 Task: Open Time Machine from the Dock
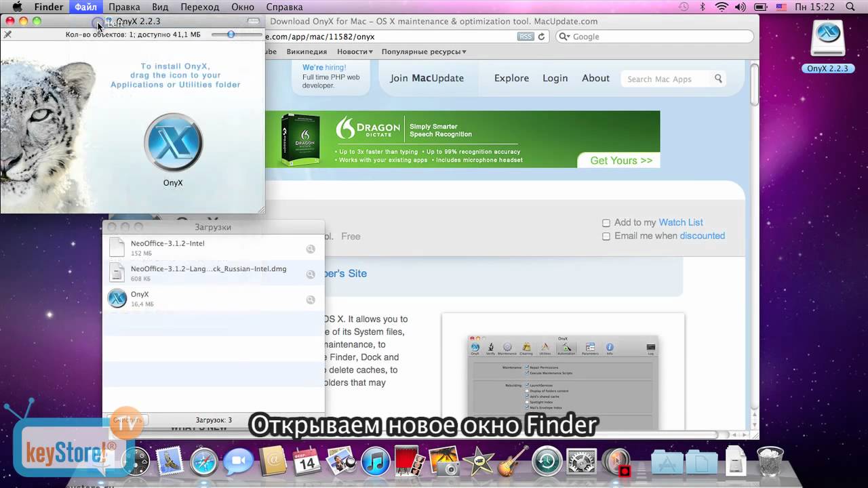point(547,462)
